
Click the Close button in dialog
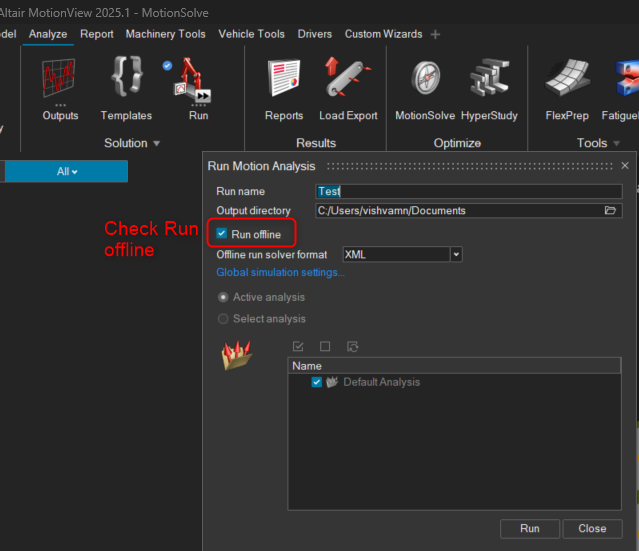coord(592,529)
